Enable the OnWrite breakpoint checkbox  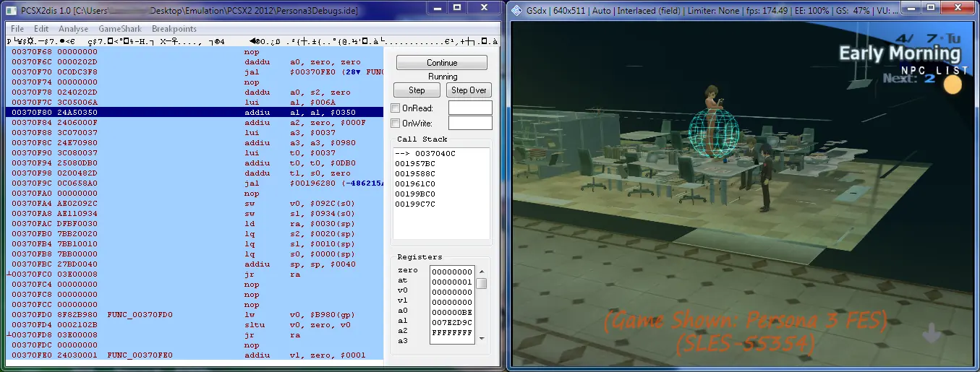pos(395,124)
